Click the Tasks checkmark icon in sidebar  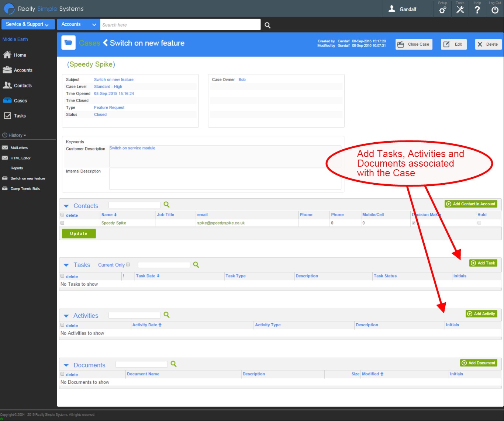[x=7, y=115]
